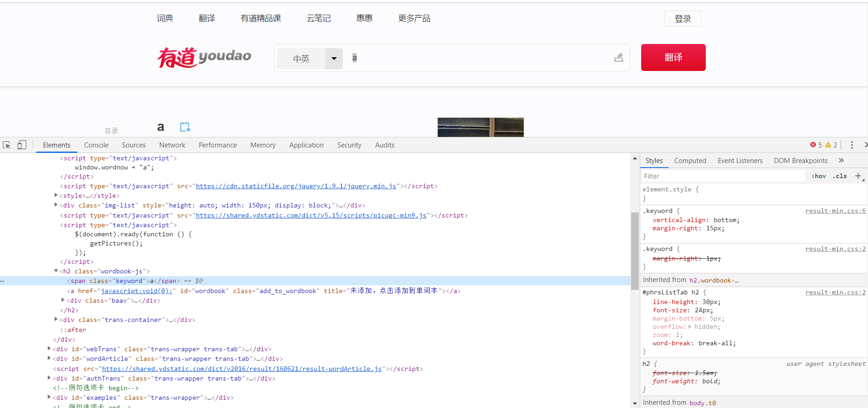
Task: Click add-to-wordbook icon next to keyword a
Action: coord(185,127)
